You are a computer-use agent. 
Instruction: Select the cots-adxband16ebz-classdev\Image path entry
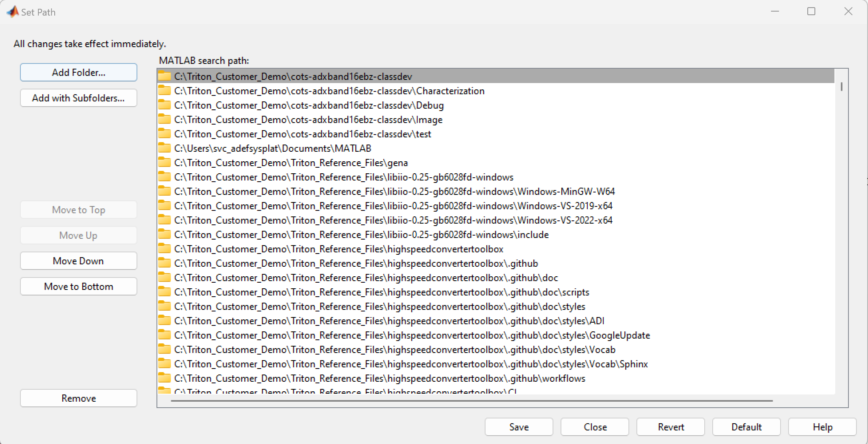(496, 120)
